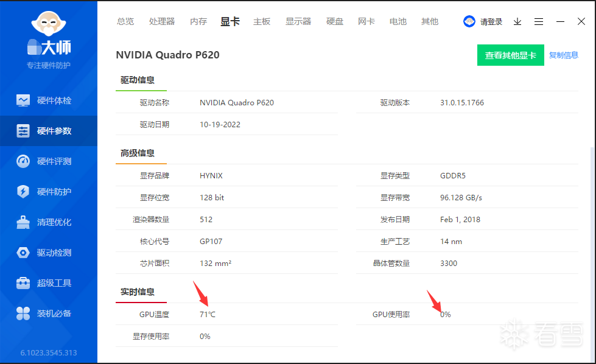
Task: Minimize the window with the dash icon
Action: click(560, 22)
